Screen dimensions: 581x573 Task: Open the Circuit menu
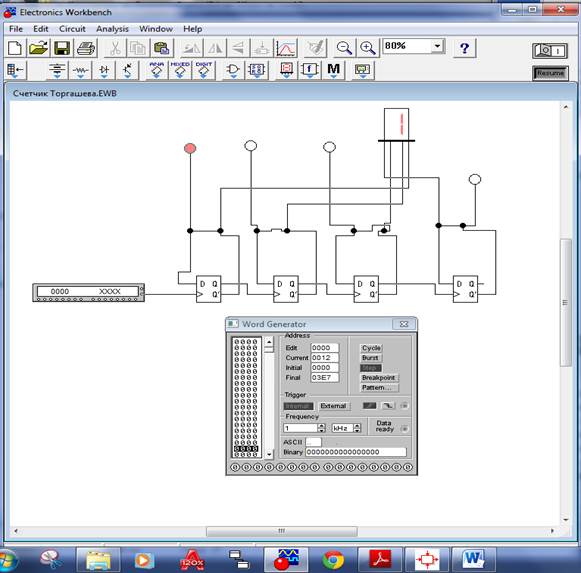[x=72, y=29]
